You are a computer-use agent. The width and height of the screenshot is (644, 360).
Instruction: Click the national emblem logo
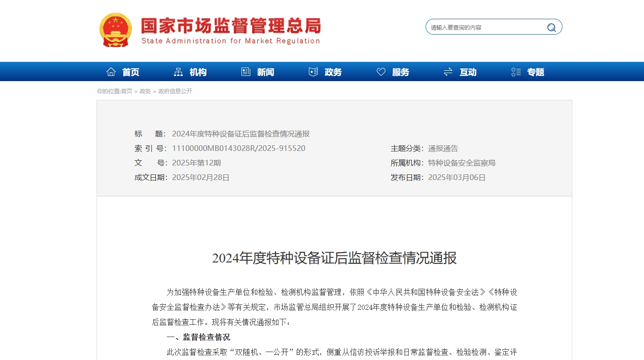[x=116, y=30]
